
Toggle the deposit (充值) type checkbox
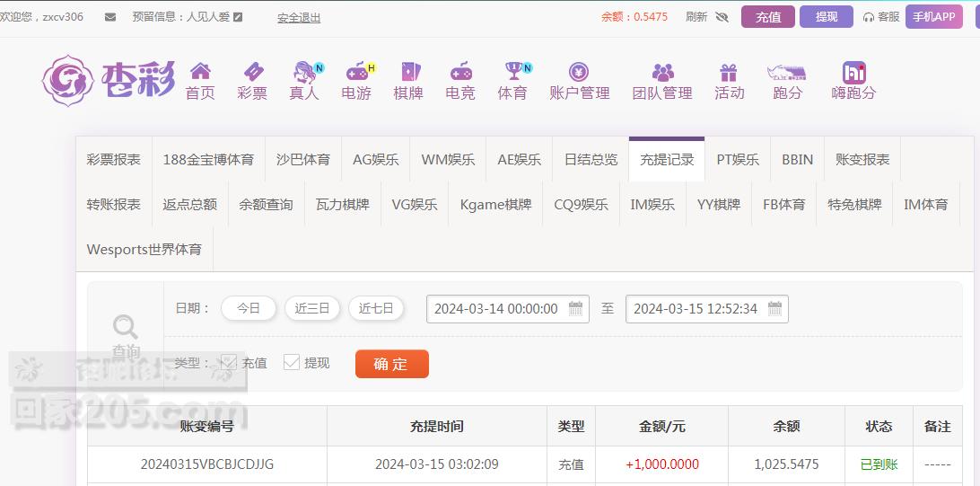(x=229, y=362)
